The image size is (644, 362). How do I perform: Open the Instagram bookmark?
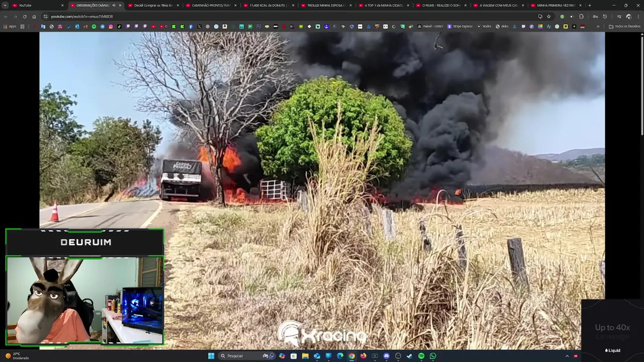point(111,26)
